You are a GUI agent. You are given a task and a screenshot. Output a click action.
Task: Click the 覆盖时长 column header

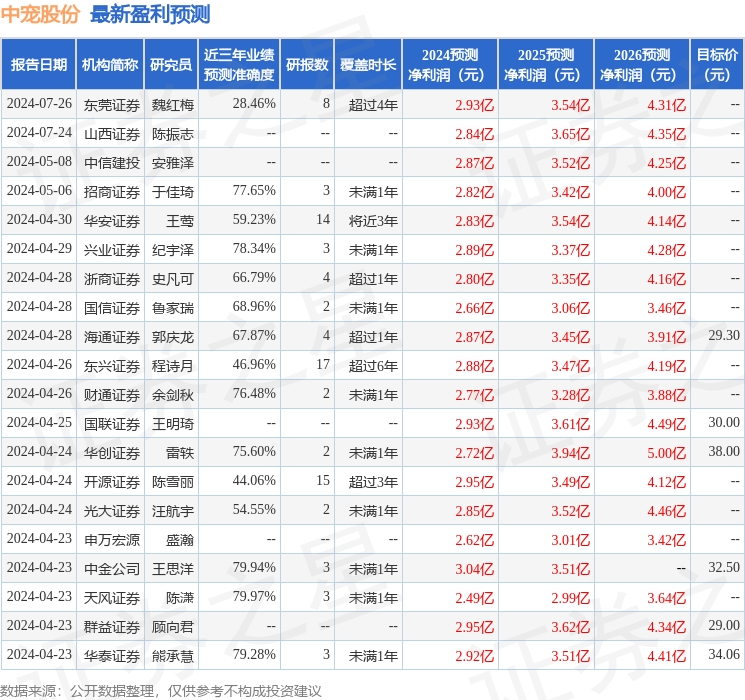368,65
